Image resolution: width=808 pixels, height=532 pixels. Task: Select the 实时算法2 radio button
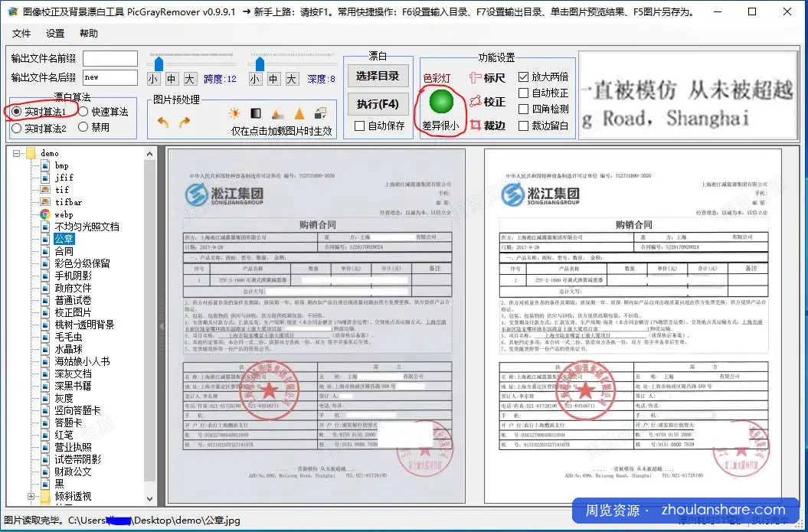[x=17, y=128]
